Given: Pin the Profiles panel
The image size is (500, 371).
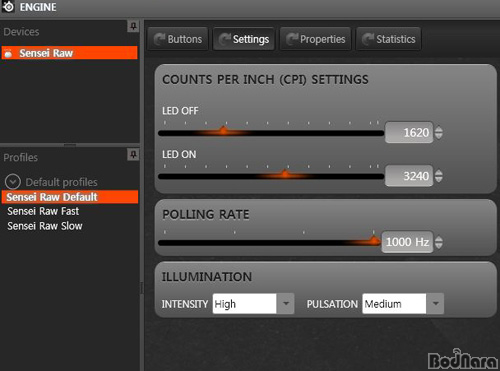Looking at the screenshot, I should pos(133,154).
